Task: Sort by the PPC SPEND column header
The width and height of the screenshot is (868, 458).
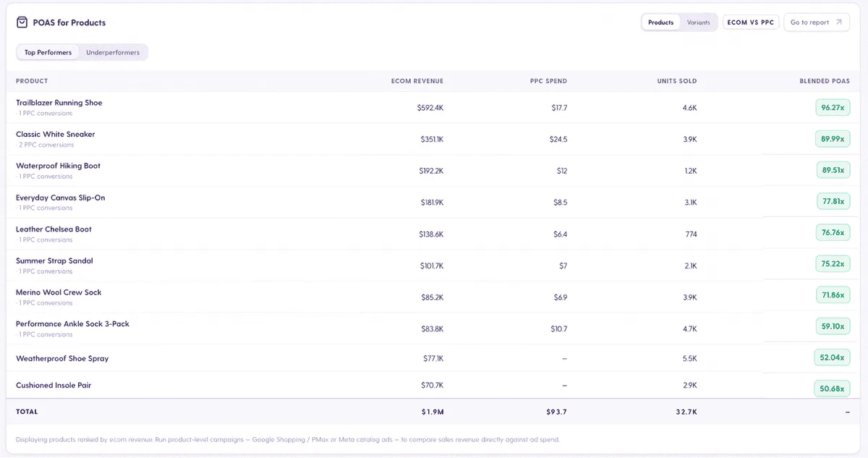Action: 548,81
